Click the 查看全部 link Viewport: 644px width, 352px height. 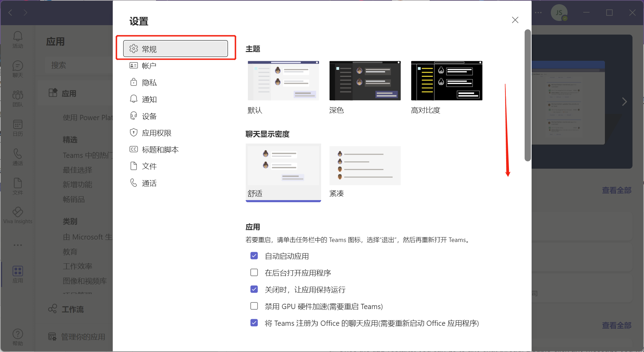click(x=616, y=190)
